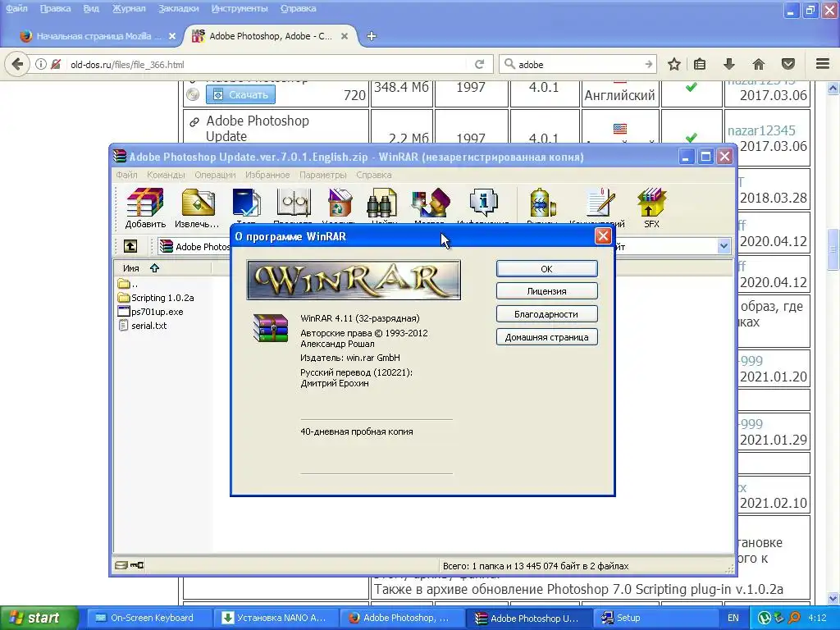The height and width of the screenshot is (630, 840).
Task: Click the browser page scrollbar up arrow
Action: click(x=833, y=88)
